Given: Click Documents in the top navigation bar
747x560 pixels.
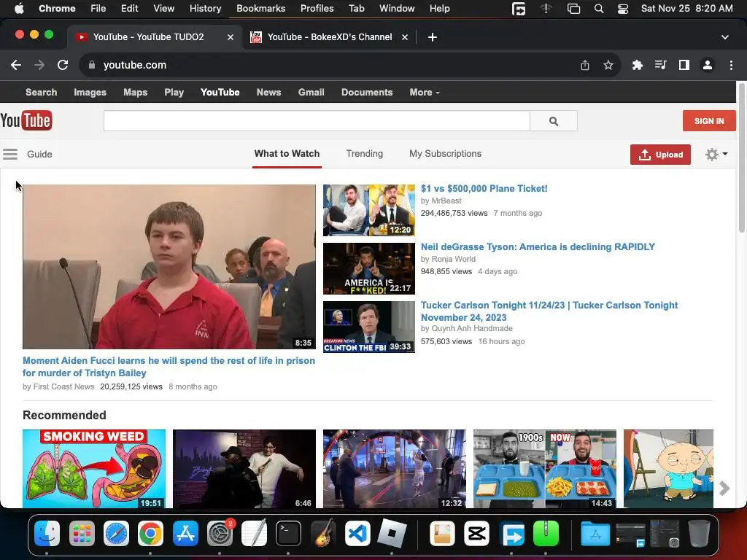Looking at the screenshot, I should point(367,93).
